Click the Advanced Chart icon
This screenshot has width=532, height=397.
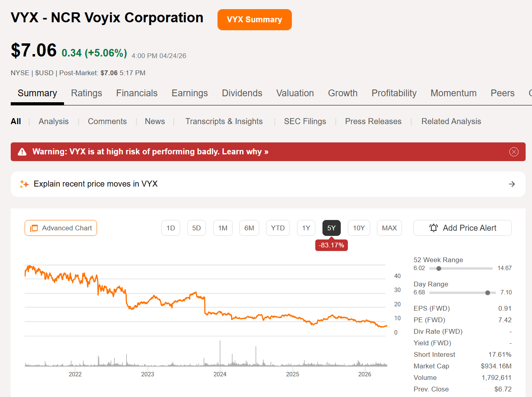(34, 228)
